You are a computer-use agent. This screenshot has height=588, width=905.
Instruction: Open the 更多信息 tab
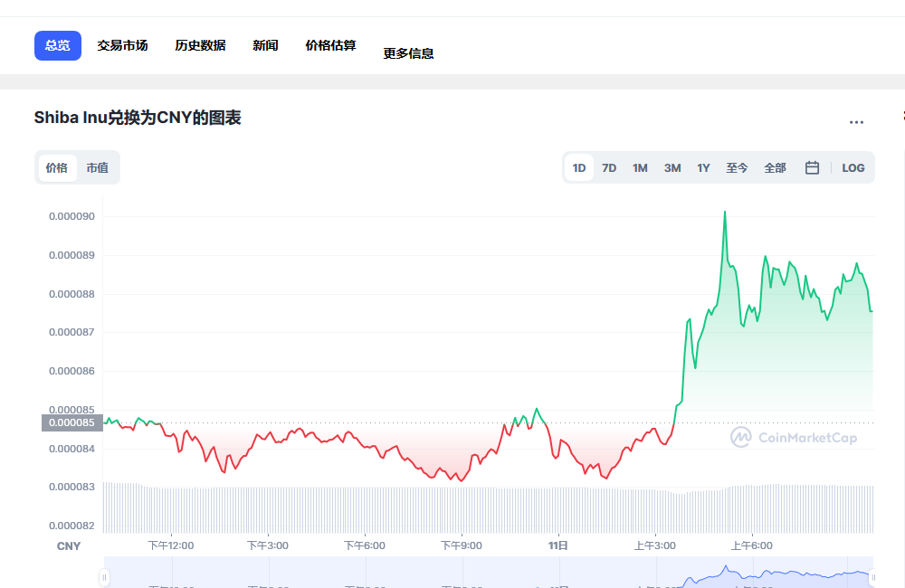408,53
